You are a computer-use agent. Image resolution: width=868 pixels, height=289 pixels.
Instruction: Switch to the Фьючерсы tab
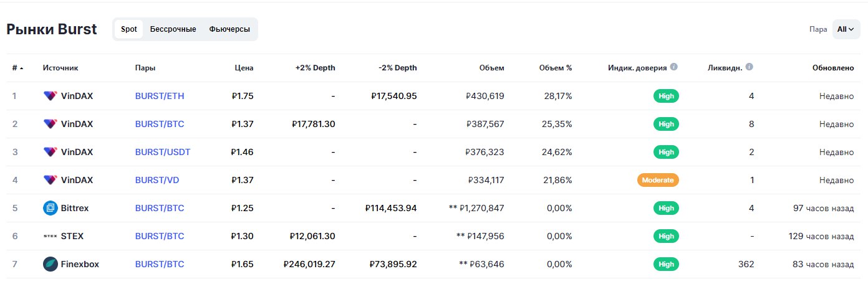pyautogui.click(x=229, y=29)
